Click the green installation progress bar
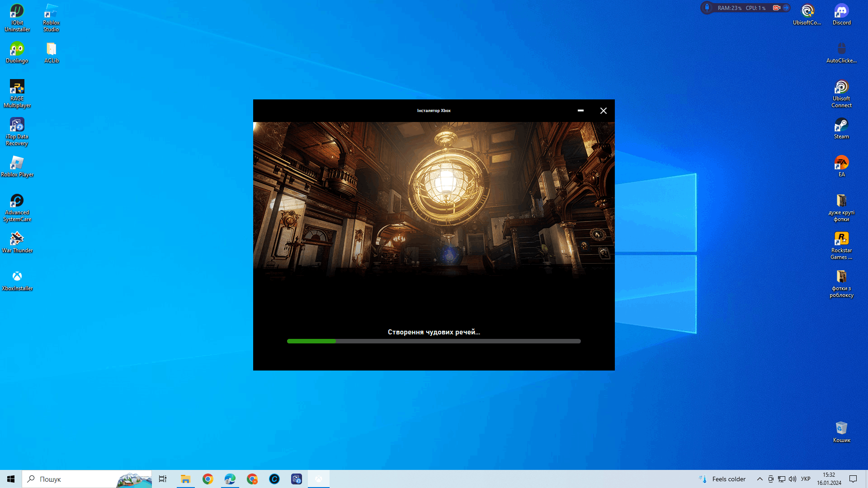This screenshot has height=488, width=868. (434, 341)
